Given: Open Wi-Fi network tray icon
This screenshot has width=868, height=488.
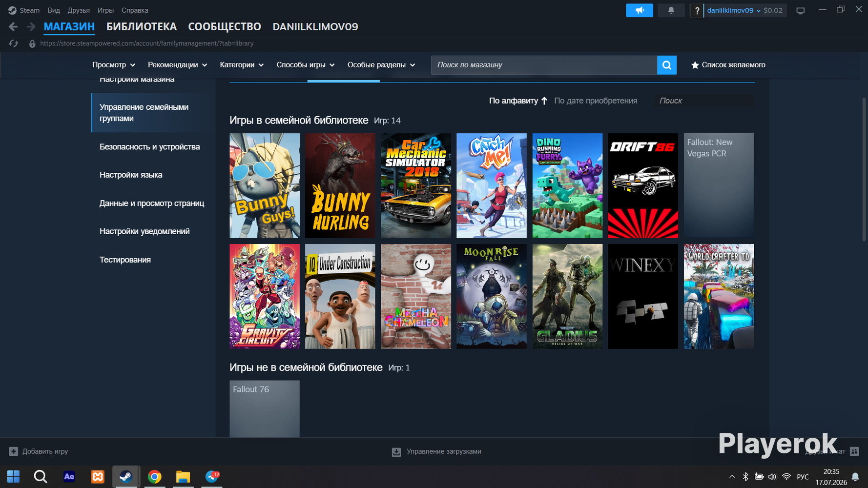Looking at the screenshot, I should (x=786, y=477).
